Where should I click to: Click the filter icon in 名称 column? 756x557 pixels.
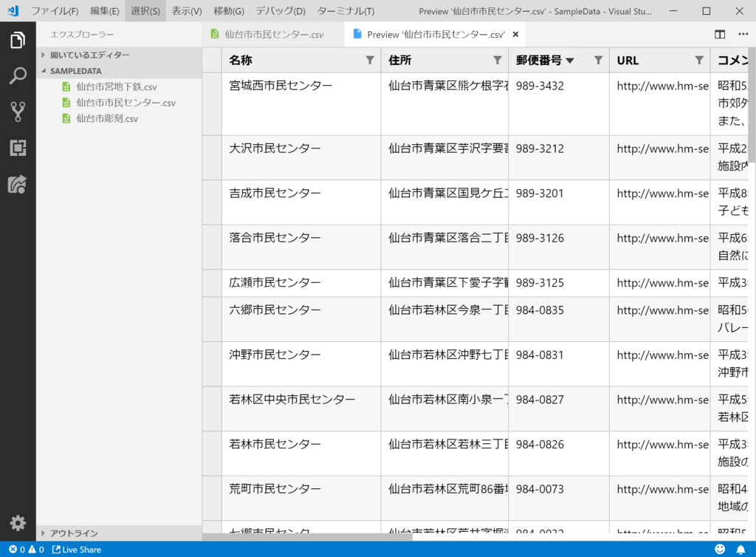[370, 61]
